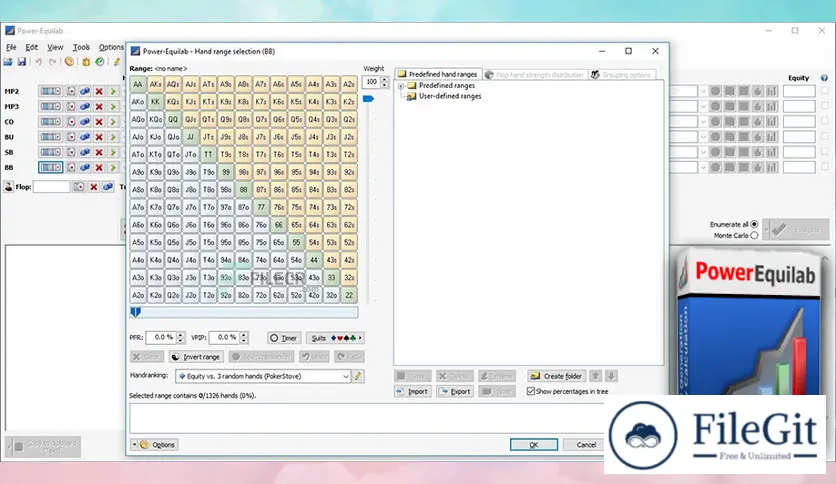Toggle the KK hand cell
Viewport: 836px width, 484px height.
155,102
